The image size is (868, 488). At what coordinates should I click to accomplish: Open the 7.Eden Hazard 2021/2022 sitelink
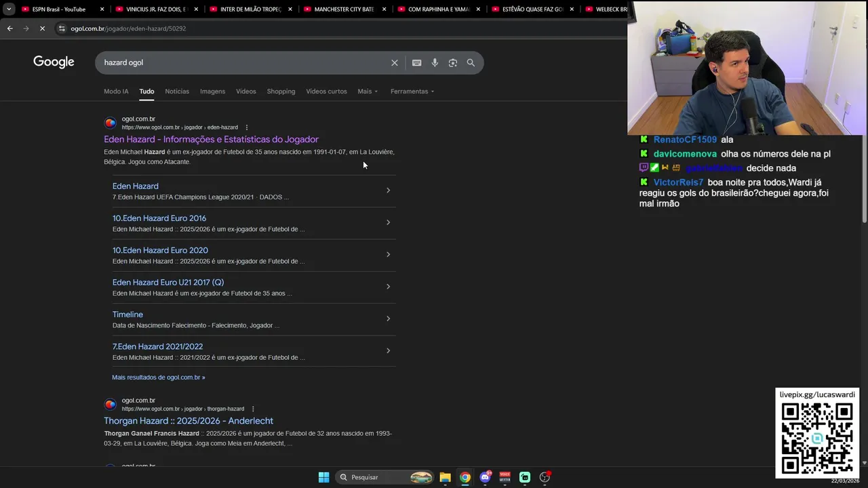[x=157, y=346]
